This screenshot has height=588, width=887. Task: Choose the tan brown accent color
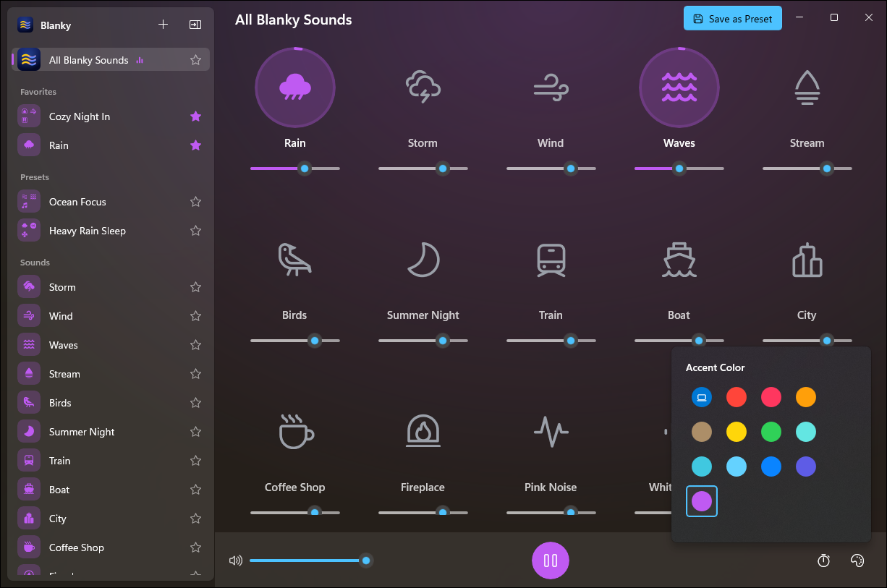702,432
